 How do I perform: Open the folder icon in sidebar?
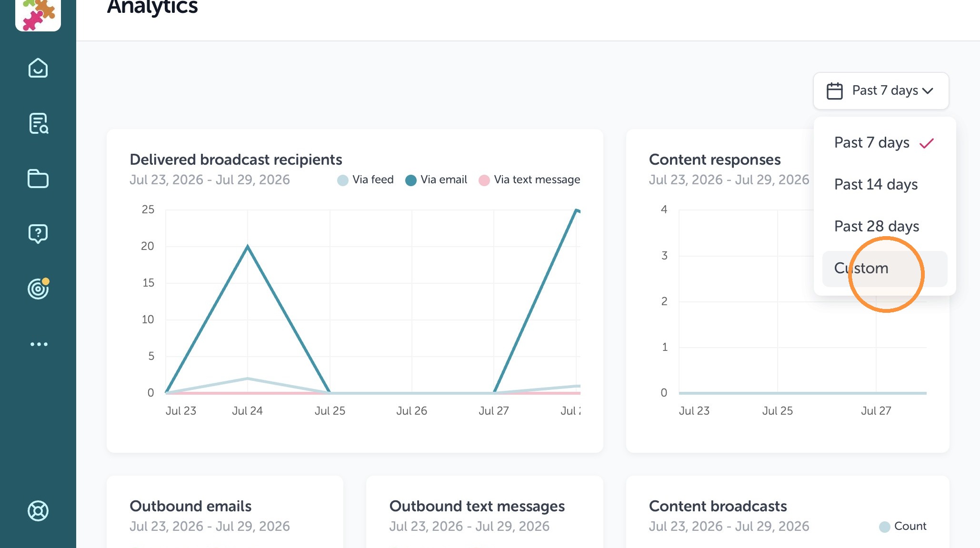pos(38,179)
